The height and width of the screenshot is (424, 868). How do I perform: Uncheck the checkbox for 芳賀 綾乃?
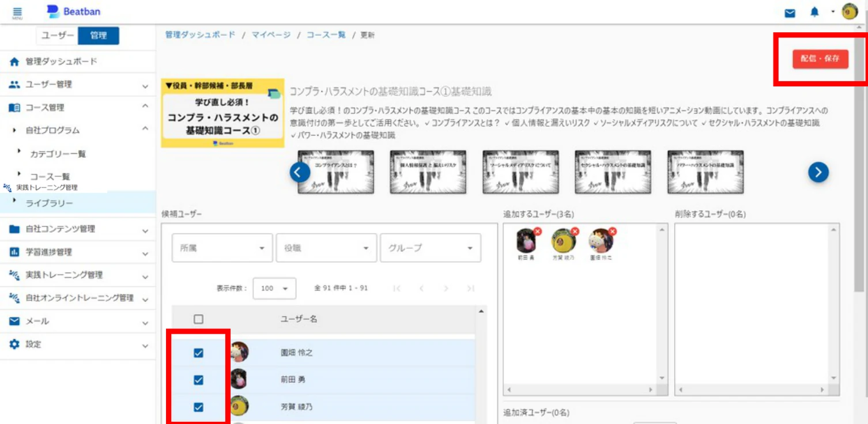click(x=198, y=407)
